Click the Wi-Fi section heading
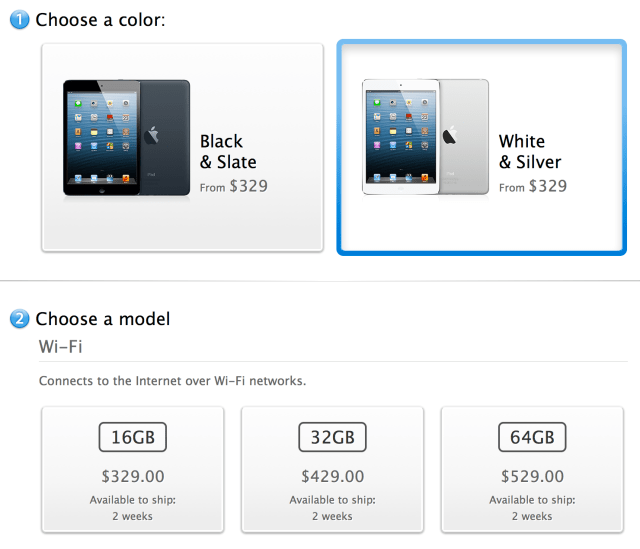This screenshot has height=549, width=640. pyautogui.click(x=62, y=345)
